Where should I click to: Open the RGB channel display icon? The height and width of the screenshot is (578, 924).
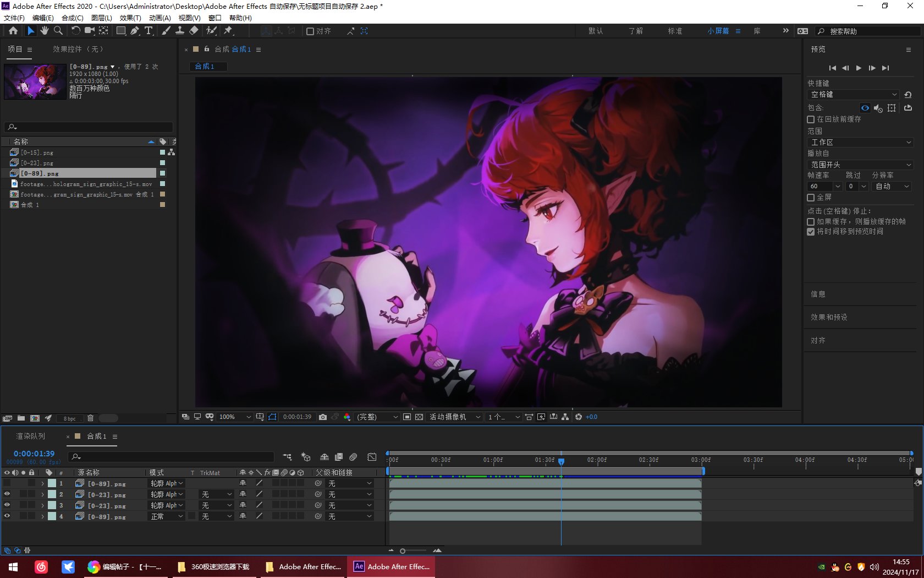pos(347,417)
